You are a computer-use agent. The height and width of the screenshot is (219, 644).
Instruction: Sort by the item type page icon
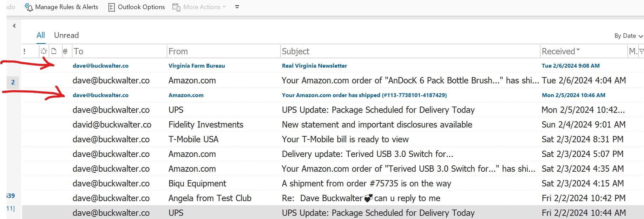[x=54, y=51]
